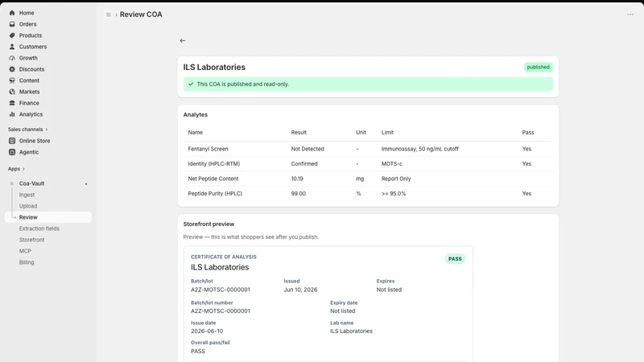Click Agentic sales channel
Screen dimensions: 644x362
click(x=29, y=152)
